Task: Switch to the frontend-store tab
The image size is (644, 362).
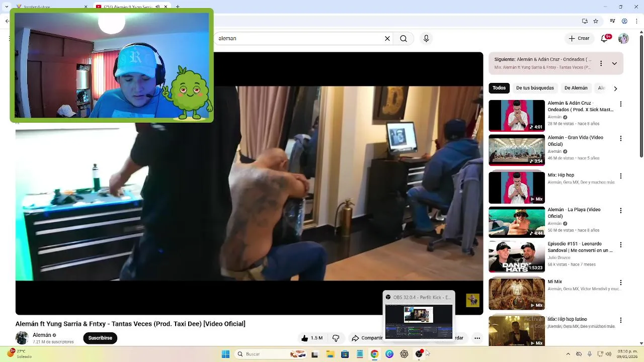Action: (x=50, y=7)
